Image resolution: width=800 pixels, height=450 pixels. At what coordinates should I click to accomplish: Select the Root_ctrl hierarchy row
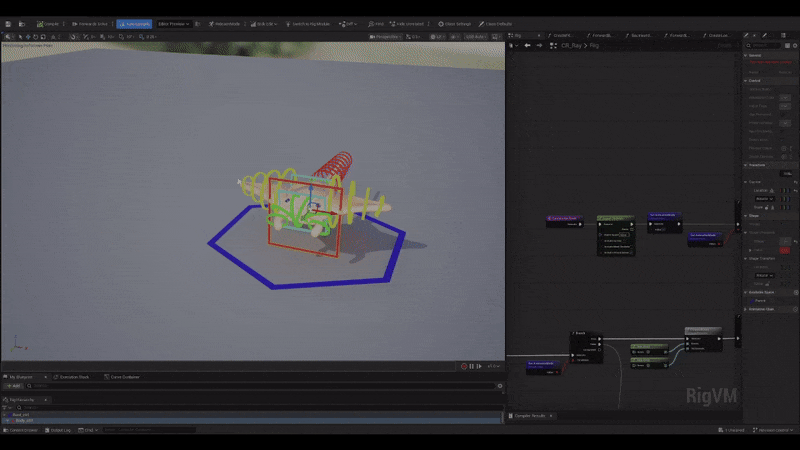(252, 415)
